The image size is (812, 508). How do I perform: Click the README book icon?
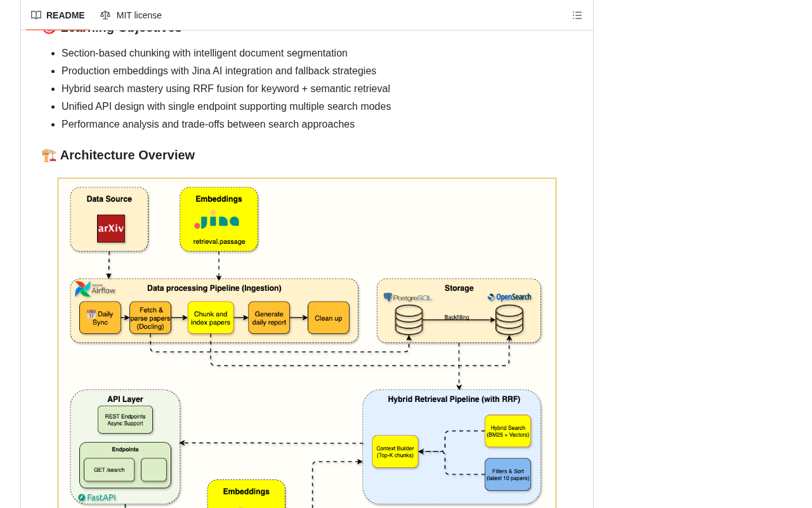pos(36,15)
